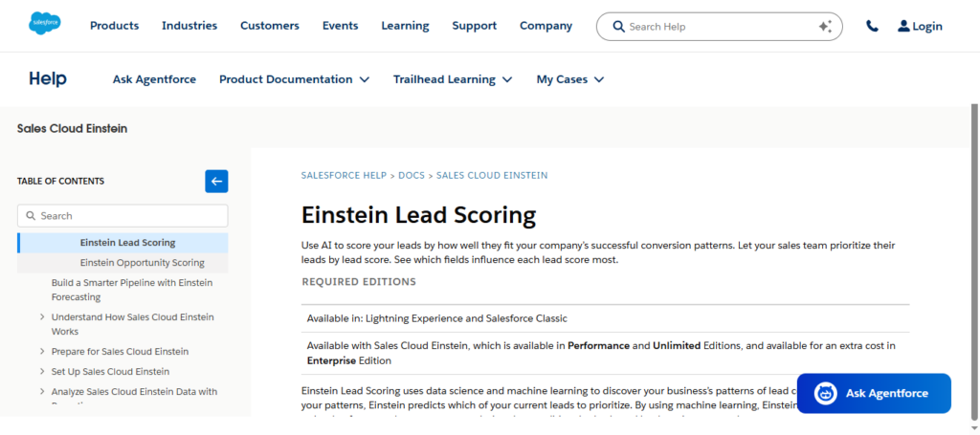Open the Events menu
The height and width of the screenshot is (435, 980).
pos(341,26)
